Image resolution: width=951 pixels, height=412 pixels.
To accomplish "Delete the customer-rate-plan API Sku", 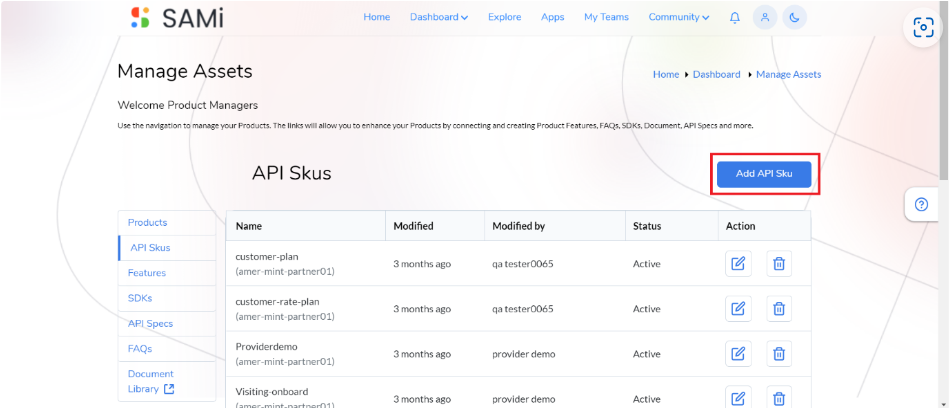I will [x=779, y=309].
